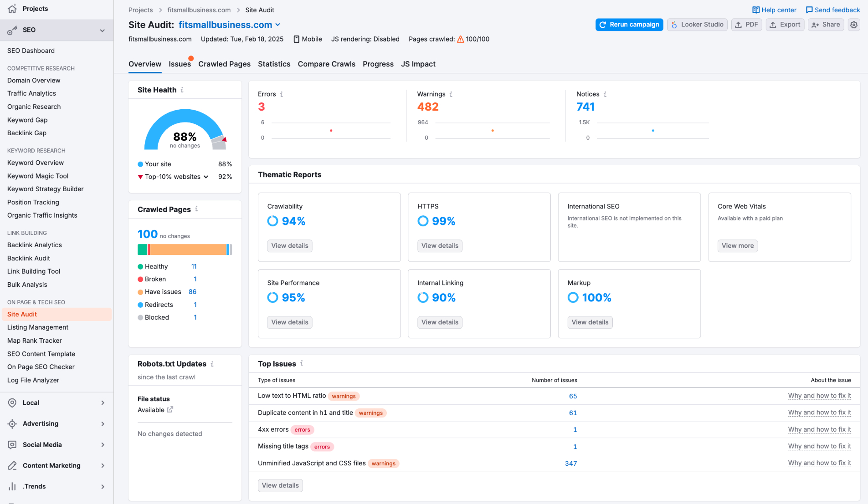Image resolution: width=868 pixels, height=504 pixels.
Task: Click the Mobile device icon
Action: click(x=297, y=39)
